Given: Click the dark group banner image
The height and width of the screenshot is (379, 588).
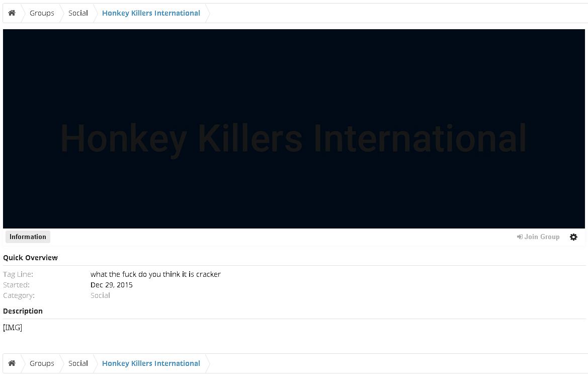Looking at the screenshot, I should pyautogui.click(x=294, y=129).
